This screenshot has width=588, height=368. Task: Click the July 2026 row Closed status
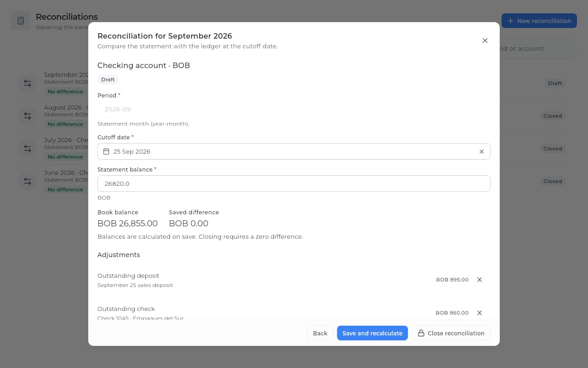click(553, 149)
